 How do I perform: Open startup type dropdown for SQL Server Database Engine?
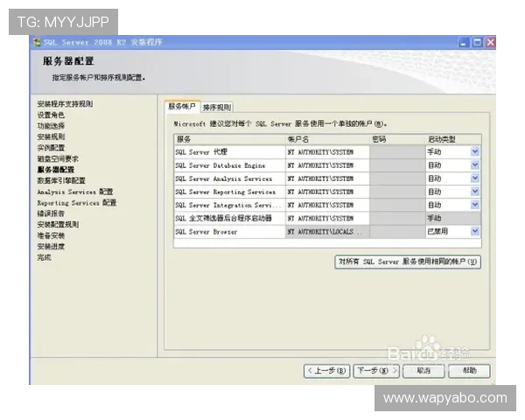(475, 164)
